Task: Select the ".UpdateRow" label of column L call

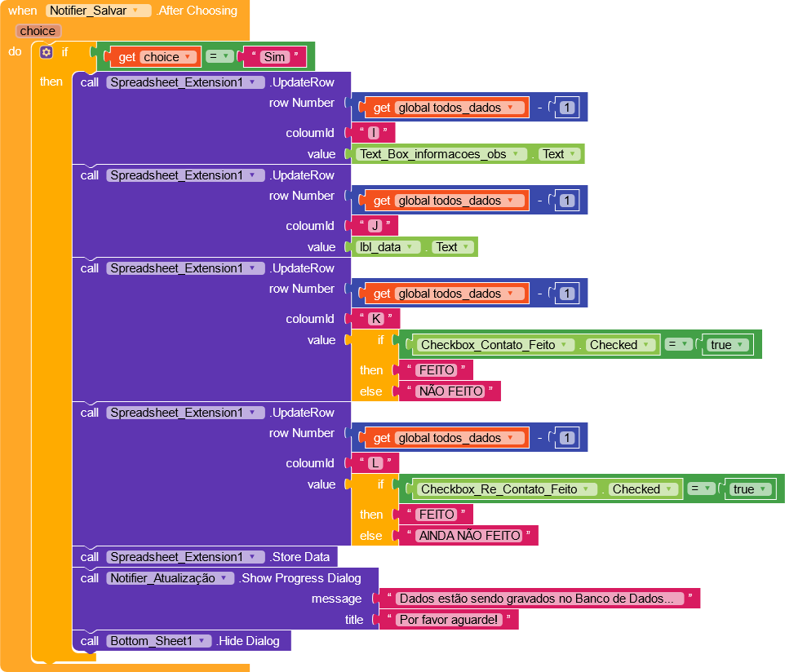Action: point(301,413)
